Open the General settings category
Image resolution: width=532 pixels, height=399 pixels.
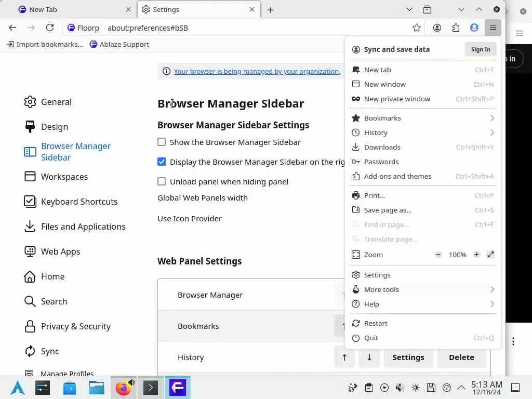48,102
